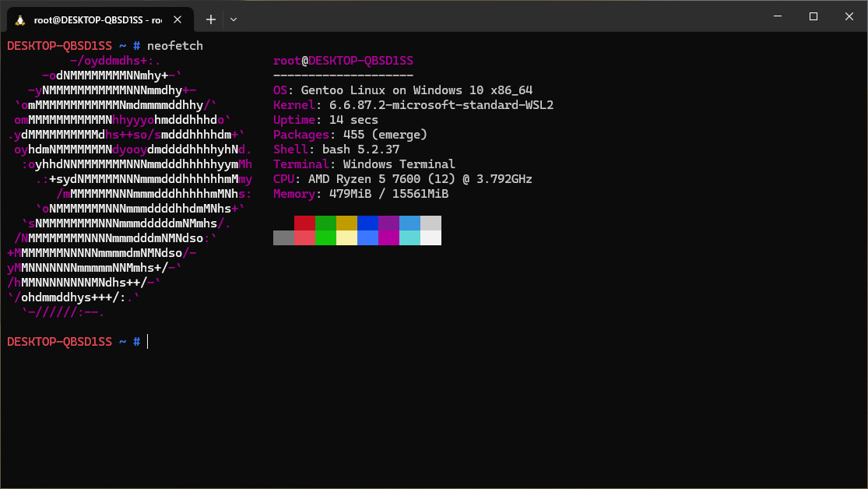Click the CPU value 'AMD Ryzen 5 7600'

(364, 179)
